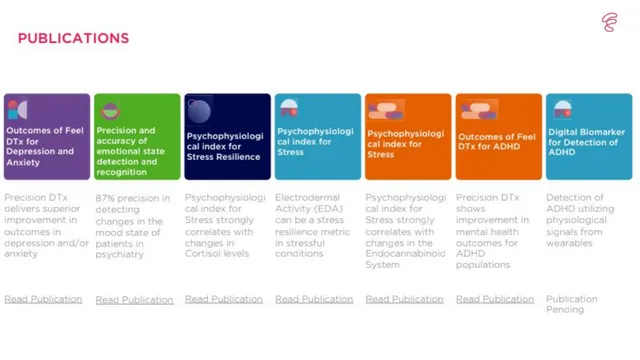The width and height of the screenshot is (640, 360).
Task: Open Read Publication under ADHD populations description
Action: coord(495,299)
